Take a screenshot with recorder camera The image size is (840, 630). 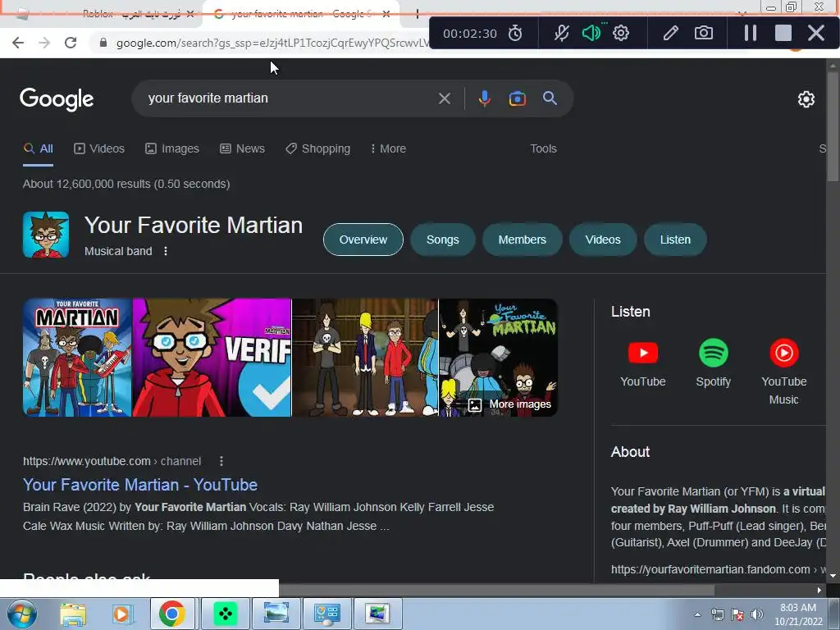click(x=703, y=33)
